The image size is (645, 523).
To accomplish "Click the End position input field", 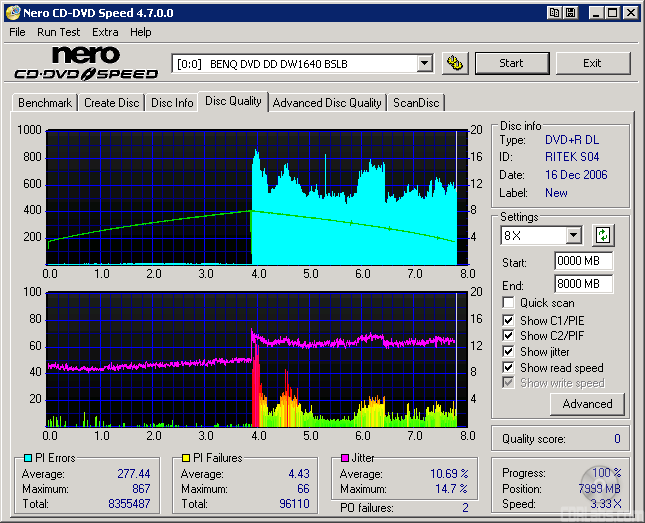I will pos(583,284).
